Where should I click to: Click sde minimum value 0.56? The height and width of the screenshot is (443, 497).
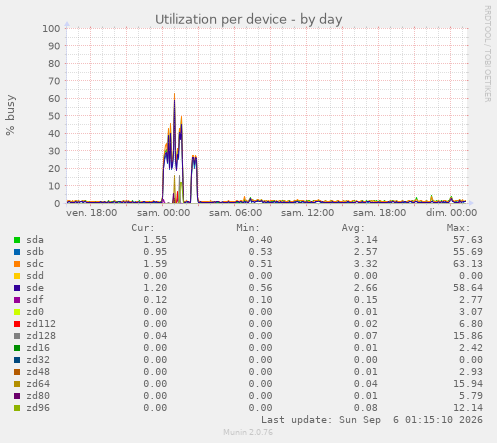tap(260, 288)
